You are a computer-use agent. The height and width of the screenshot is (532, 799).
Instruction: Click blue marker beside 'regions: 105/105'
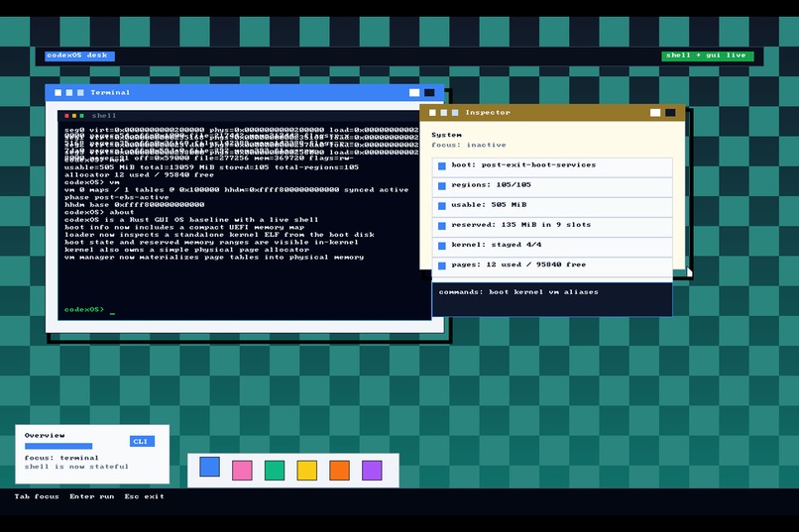(442, 186)
